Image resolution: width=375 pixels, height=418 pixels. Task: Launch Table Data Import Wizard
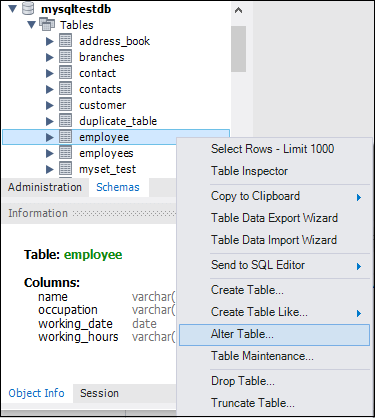275,240
